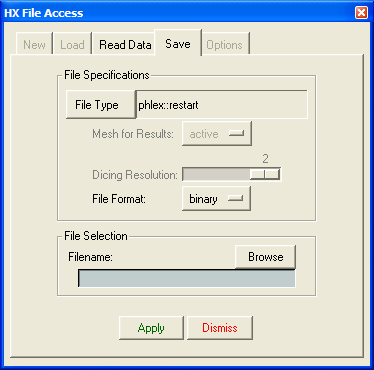Focus the Filename text field

click(x=187, y=278)
